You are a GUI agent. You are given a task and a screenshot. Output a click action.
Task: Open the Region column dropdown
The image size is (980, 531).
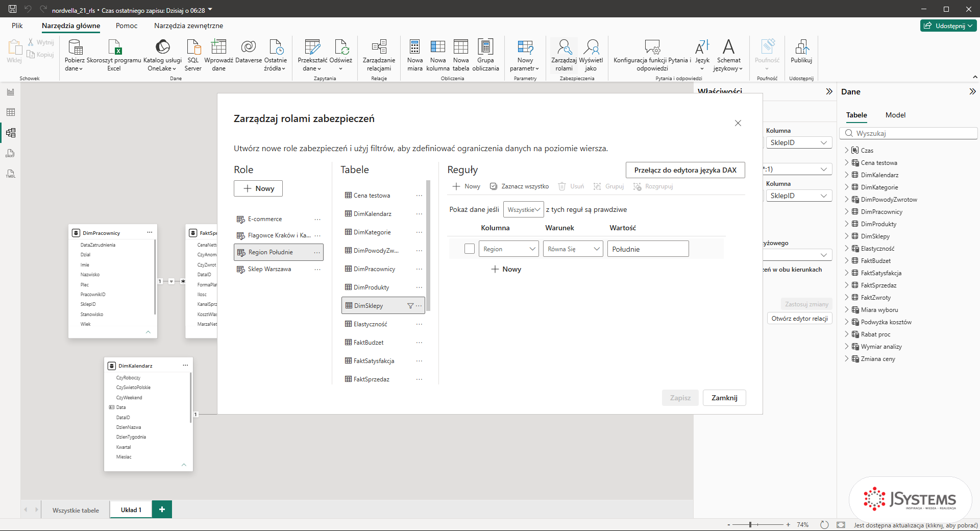pos(509,249)
